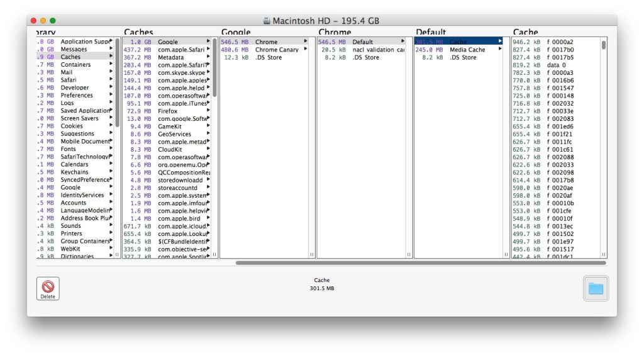Select .DS_Store in the Google column
The image size is (644, 355).
click(x=264, y=57)
